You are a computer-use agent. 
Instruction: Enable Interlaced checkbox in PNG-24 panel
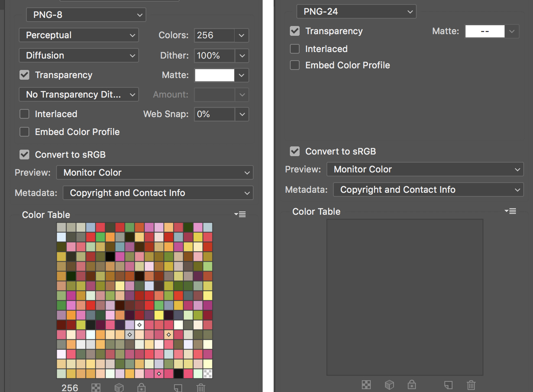[295, 49]
